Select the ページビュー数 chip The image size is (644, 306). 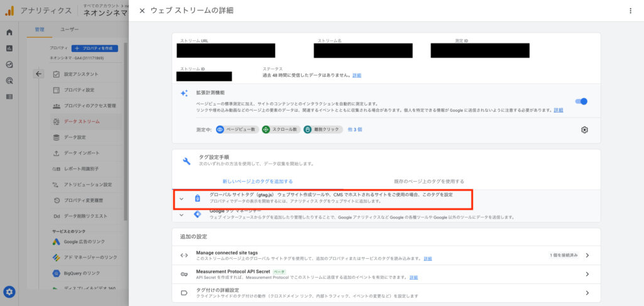pyautogui.click(x=237, y=129)
